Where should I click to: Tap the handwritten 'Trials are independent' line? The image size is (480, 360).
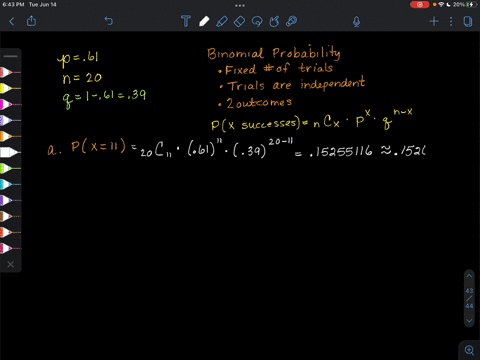click(x=295, y=84)
